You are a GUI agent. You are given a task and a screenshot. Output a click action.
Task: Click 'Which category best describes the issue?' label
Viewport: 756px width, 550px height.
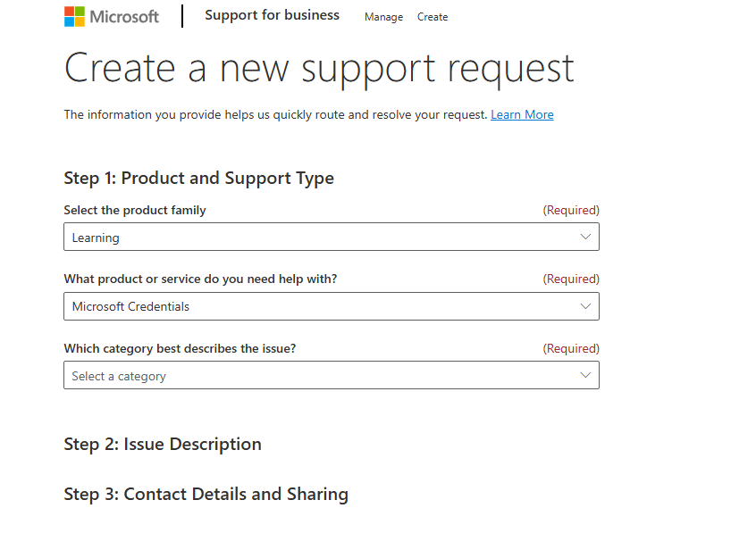click(180, 348)
